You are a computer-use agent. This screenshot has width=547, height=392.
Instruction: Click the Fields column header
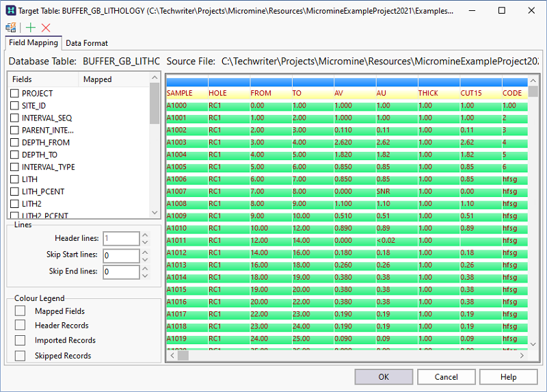[x=43, y=79]
